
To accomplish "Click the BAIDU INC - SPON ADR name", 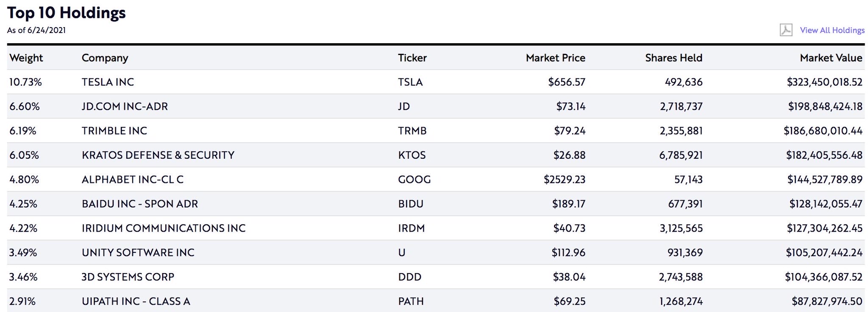I will [139, 204].
